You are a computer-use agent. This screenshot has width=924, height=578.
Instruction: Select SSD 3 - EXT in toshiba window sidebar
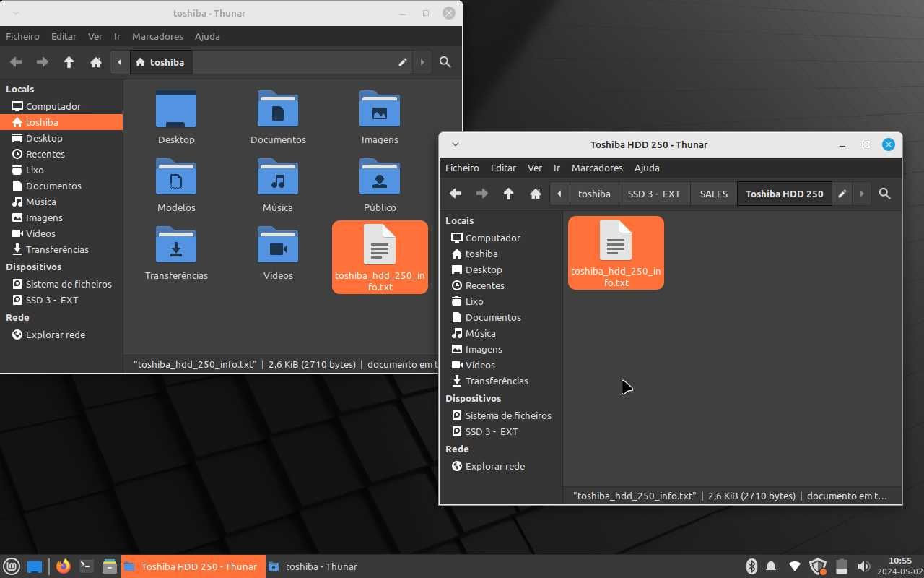click(61, 300)
